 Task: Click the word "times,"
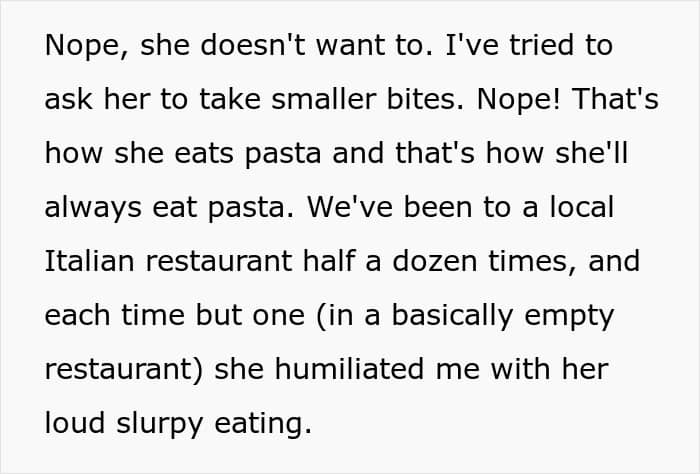click(533, 261)
